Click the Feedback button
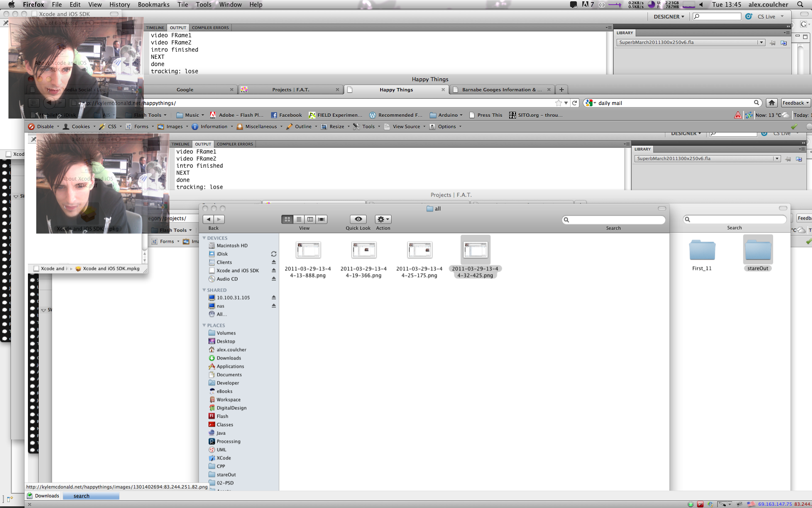The height and width of the screenshot is (508, 812). [x=796, y=103]
